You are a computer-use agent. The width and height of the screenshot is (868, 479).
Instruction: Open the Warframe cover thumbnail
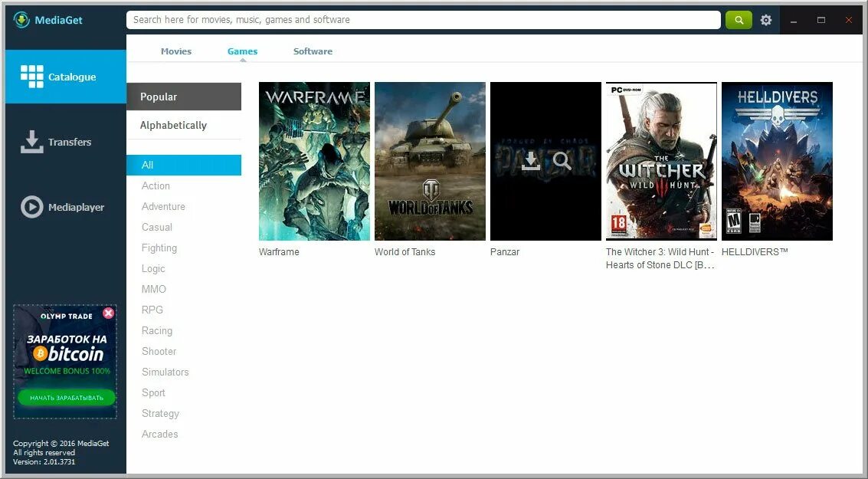point(314,161)
